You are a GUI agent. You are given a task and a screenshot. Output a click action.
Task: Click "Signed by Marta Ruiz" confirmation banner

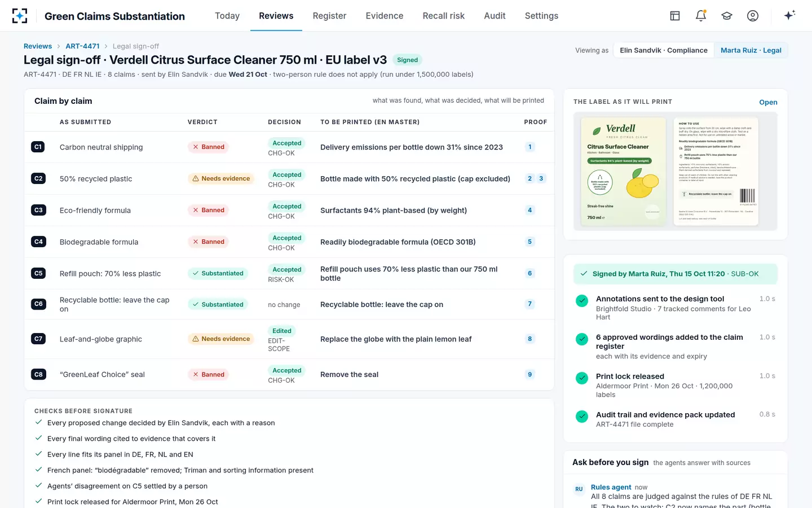[676, 274]
